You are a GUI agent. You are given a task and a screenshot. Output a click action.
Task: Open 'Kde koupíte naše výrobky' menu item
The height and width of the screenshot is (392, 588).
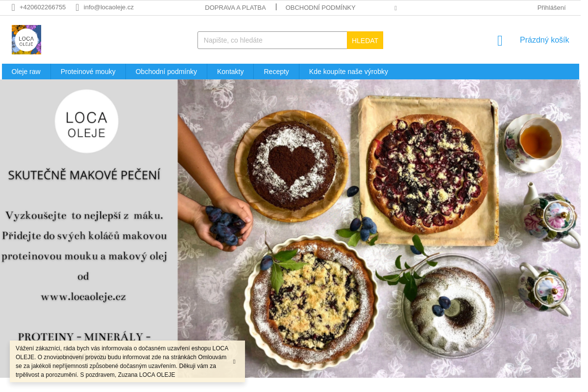click(x=348, y=72)
